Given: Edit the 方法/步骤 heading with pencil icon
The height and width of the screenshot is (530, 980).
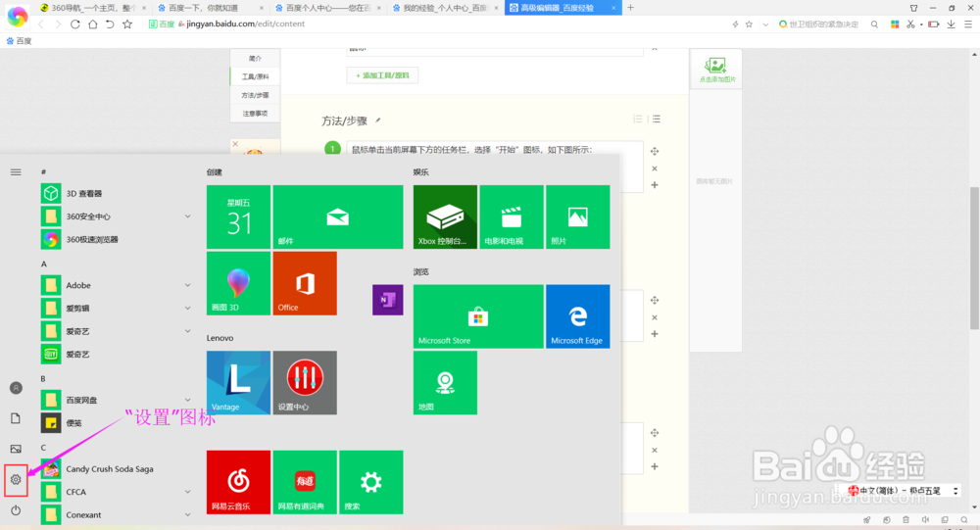Looking at the screenshot, I should (377, 120).
